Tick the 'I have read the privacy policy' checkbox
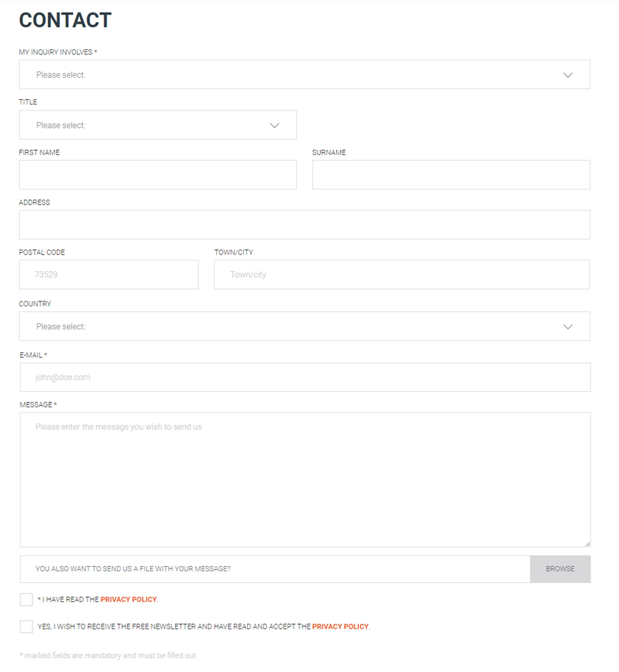 point(26,599)
